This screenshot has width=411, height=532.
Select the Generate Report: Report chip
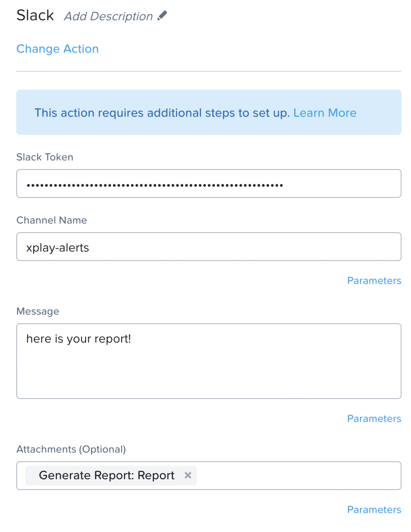pyautogui.click(x=106, y=475)
